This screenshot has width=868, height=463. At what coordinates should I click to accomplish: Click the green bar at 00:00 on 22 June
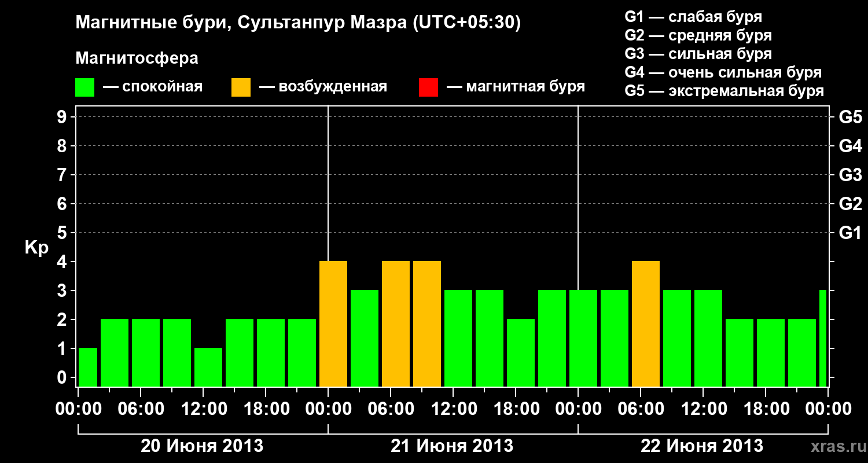[583, 338]
